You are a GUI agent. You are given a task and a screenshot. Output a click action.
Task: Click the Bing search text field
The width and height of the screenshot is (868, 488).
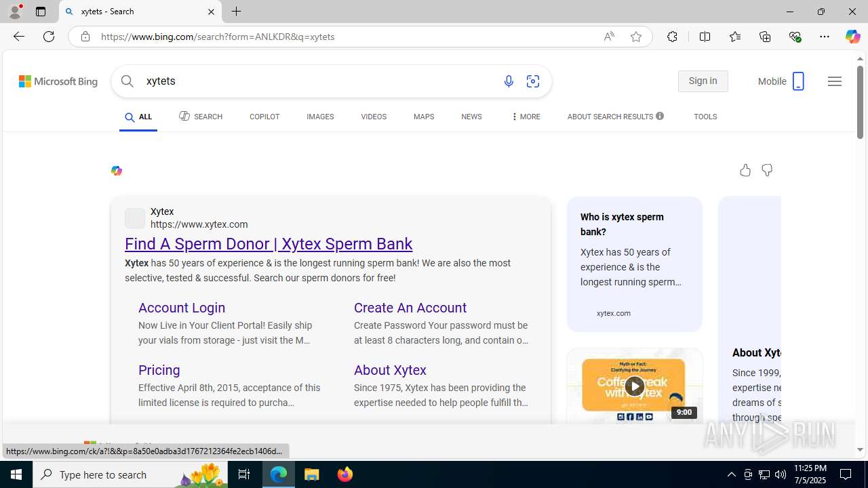(319, 81)
